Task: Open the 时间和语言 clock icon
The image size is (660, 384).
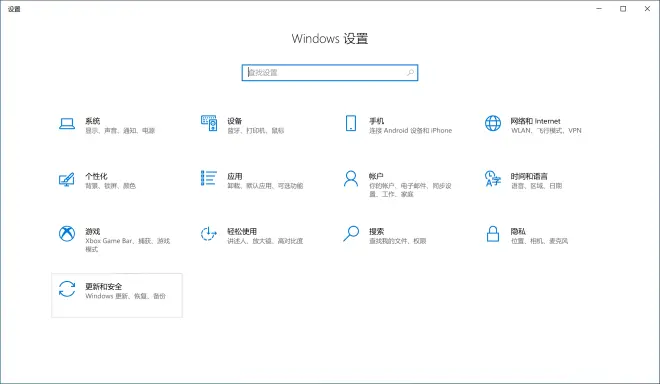Action: (493, 178)
